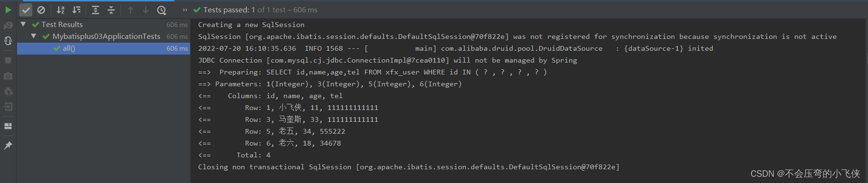Collapse the Mybatisplus03ApplicationTests node
This screenshot has height=183, width=868.
[x=34, y=36]
